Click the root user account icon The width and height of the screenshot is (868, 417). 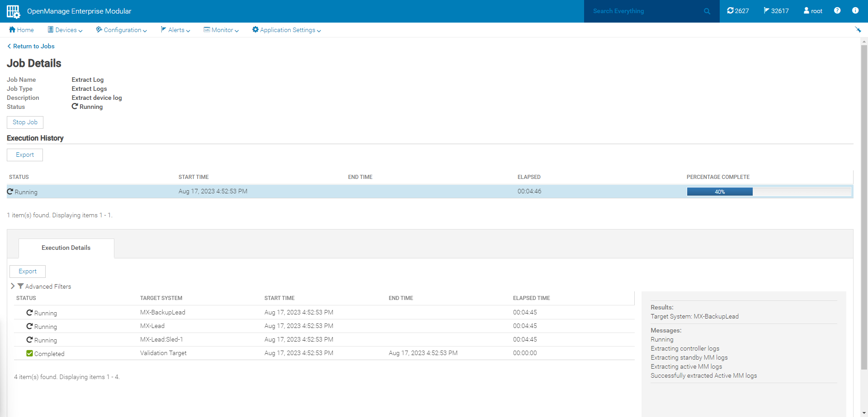pyautogui.click(x=807, y=10)
